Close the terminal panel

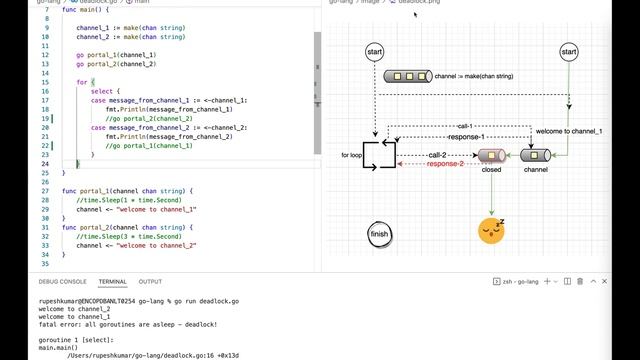(604, 281)
